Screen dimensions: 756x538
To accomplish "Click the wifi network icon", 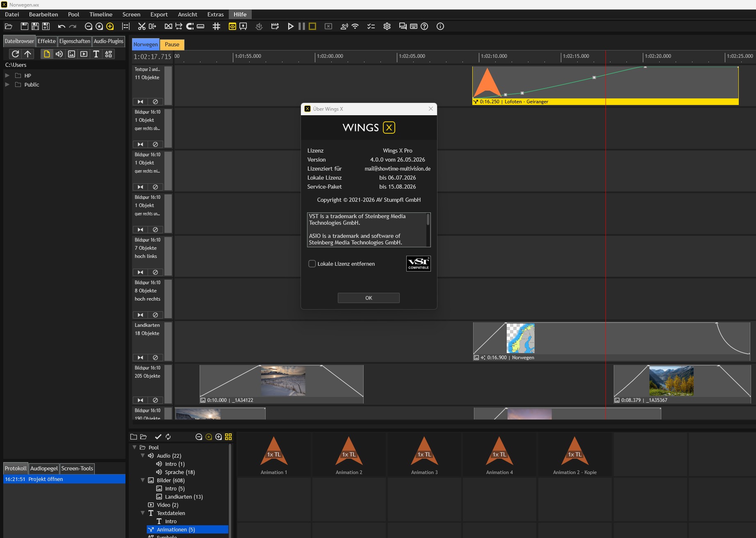I will point(355,26).
